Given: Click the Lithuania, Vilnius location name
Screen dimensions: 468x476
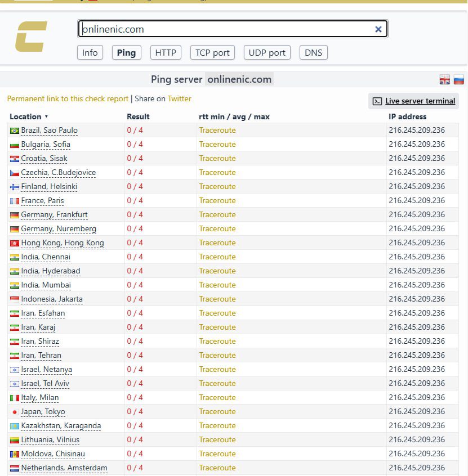Looking at the screenshot, I should [x=50, y=440].
